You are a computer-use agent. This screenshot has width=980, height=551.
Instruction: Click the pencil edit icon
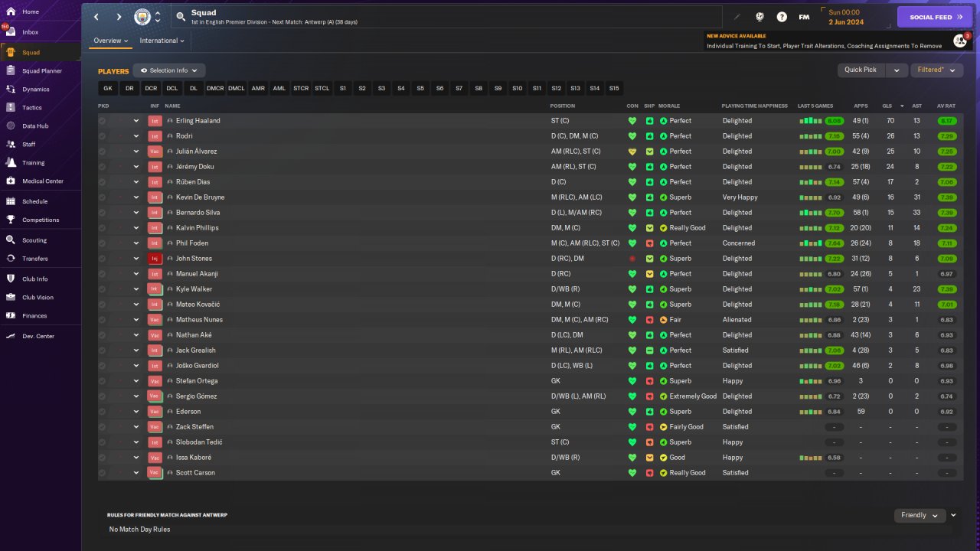(x=738, y=17)
